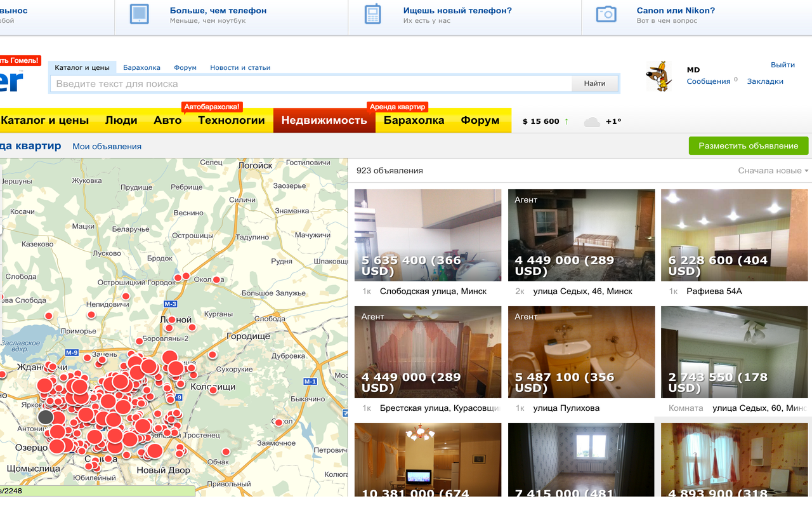
Task: Open the listing photo priced 5 635 400
Action: click(428, 235)
